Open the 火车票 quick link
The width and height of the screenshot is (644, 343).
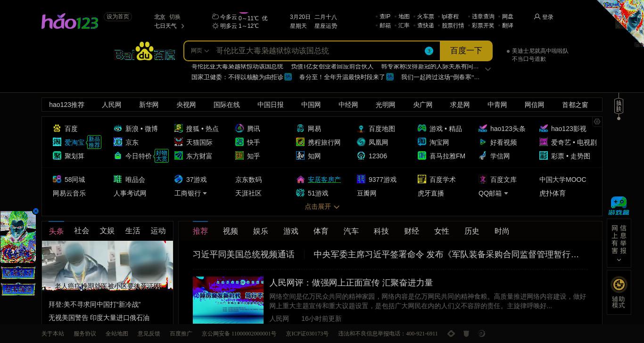(x=426, y=16)
